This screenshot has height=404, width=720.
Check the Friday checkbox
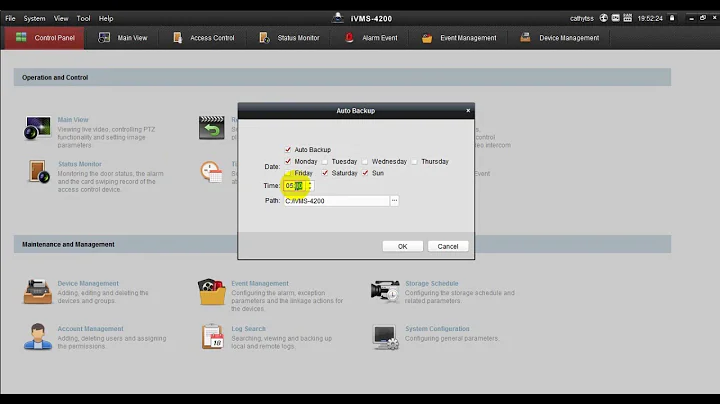point(288,173)
